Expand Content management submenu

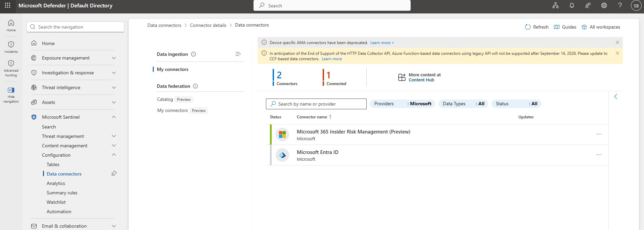pyautogui.click(x=113, y=146)
